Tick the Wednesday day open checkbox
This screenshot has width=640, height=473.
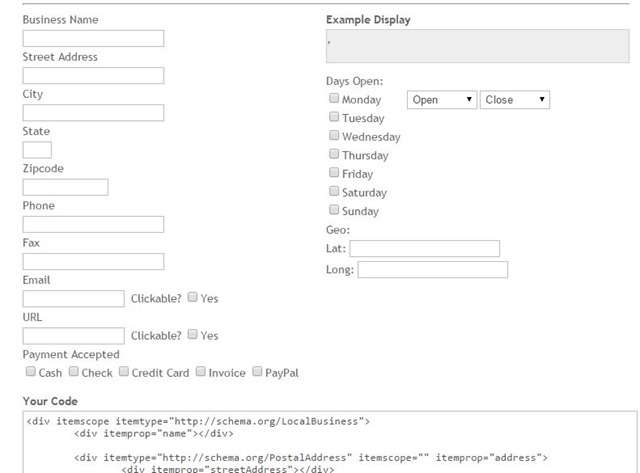point(334,135)
